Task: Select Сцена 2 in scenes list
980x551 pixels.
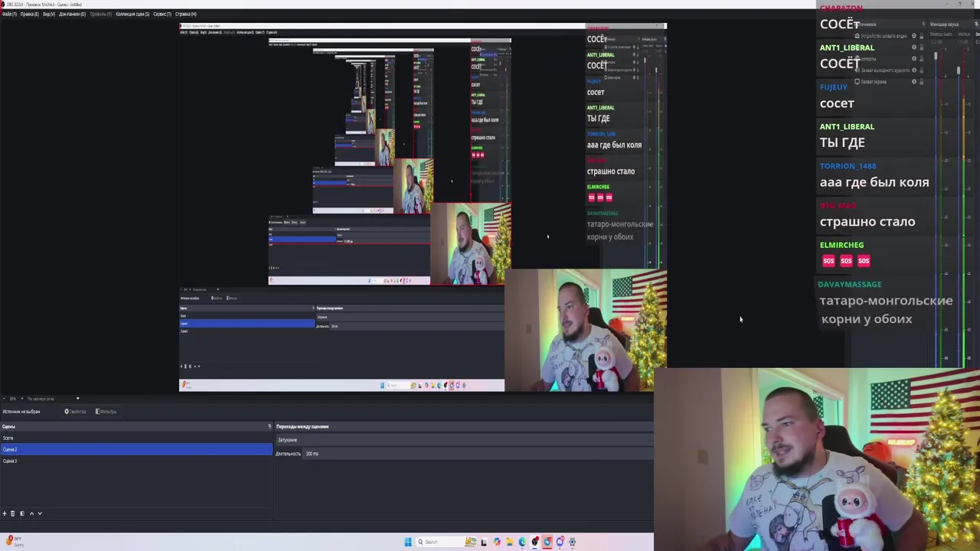Action: tap(136, 449)
